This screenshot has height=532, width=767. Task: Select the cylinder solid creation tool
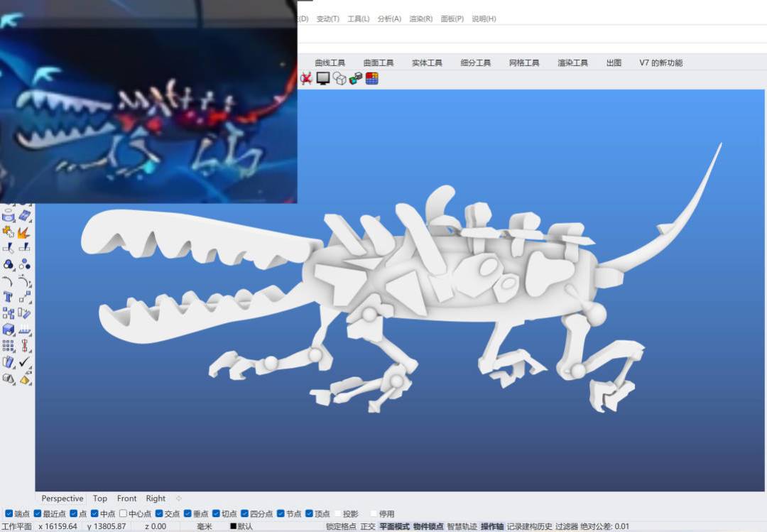(x=9, y=216)
